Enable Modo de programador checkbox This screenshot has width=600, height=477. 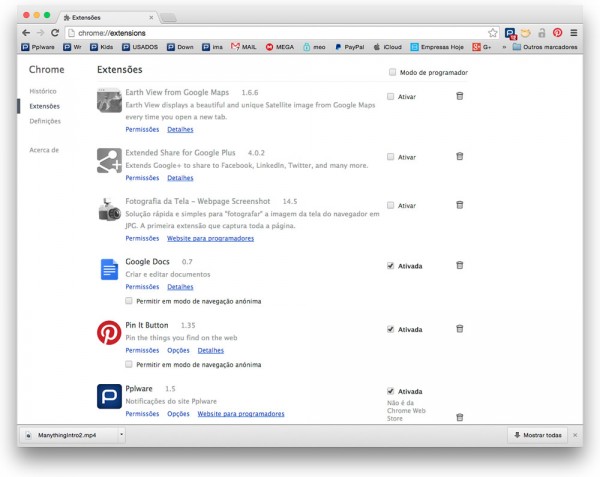[392, 72]
